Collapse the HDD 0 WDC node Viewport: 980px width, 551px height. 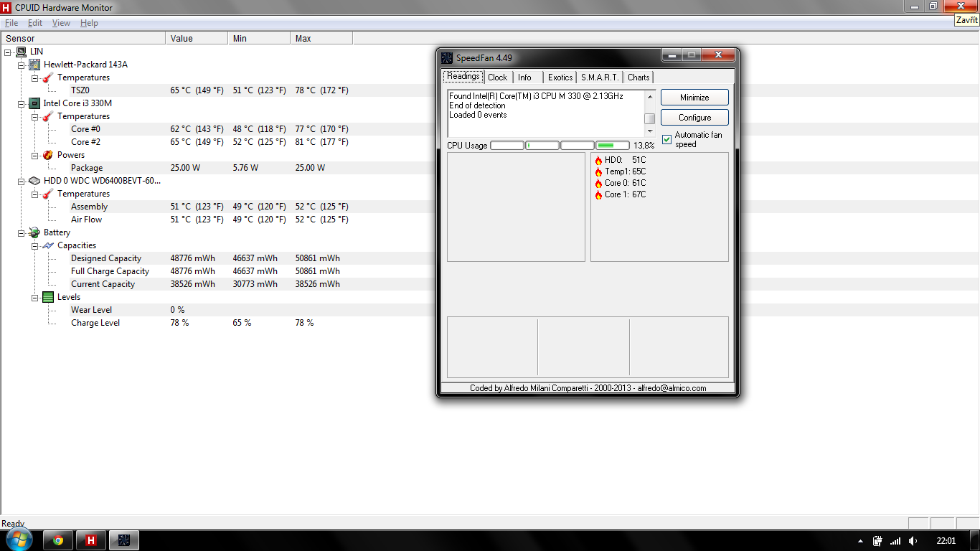coord(22,181)
